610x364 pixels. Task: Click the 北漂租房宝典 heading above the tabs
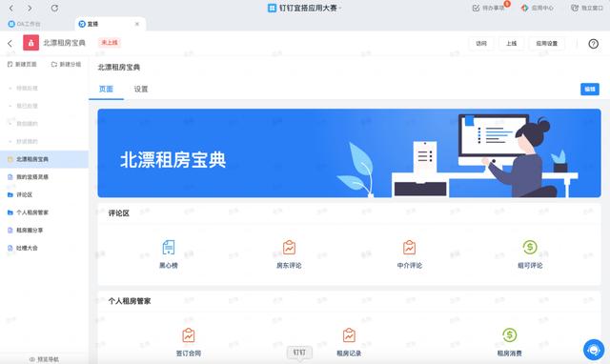(118, 68)
